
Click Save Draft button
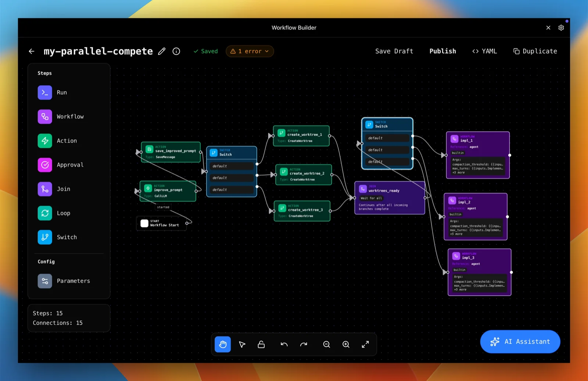click(394, 51)
